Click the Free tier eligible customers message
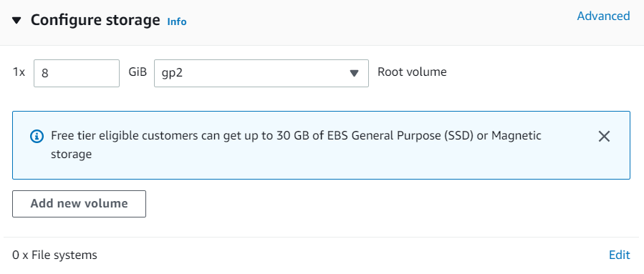Viewport: 644px width, 274px height. (296, 145)
